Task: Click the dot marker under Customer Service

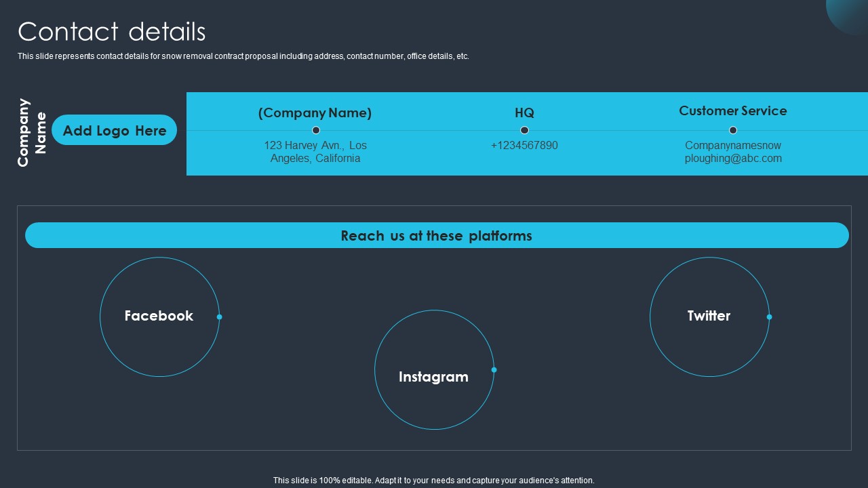Action: [733, 130]
